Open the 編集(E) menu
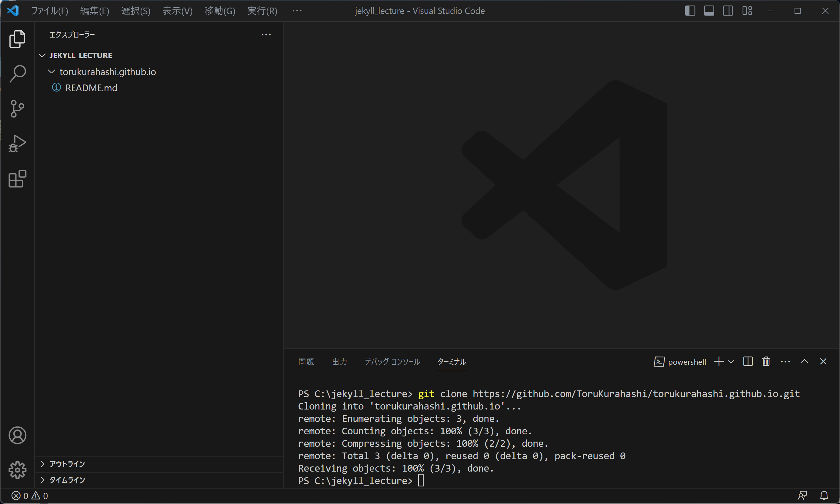 [x=95, y=11]
